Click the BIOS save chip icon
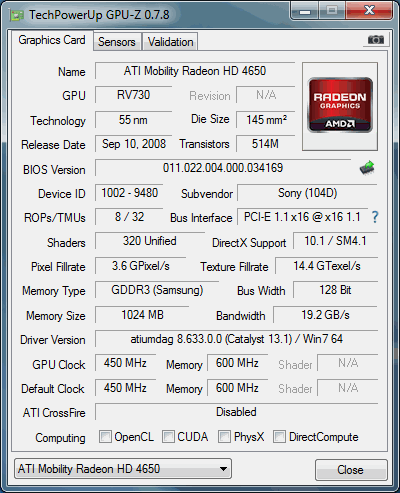400x493 pixels. pyautogui.click(x=367, y=168)
